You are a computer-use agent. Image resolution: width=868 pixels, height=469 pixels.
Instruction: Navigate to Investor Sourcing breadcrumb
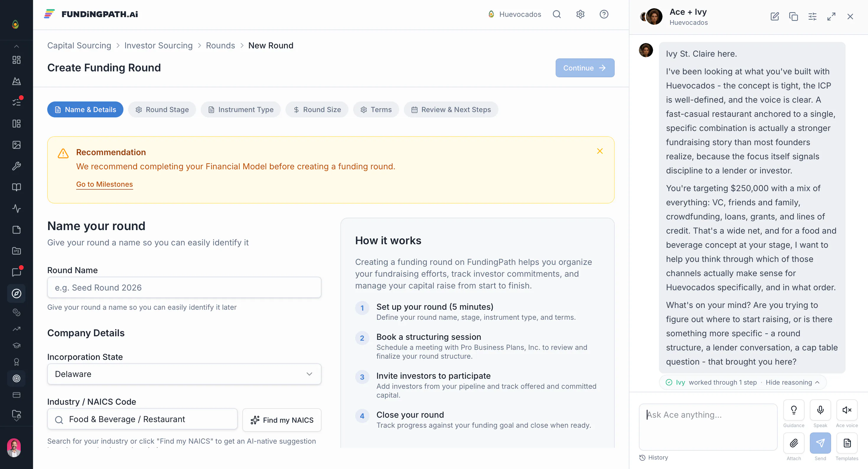(x=158, y=45)
